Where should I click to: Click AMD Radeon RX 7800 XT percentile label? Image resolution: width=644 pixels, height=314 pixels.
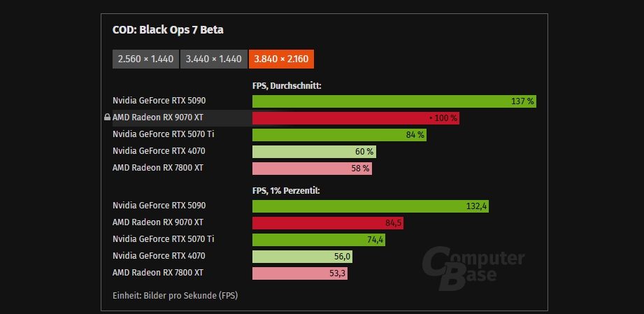[x=158, y=273]
